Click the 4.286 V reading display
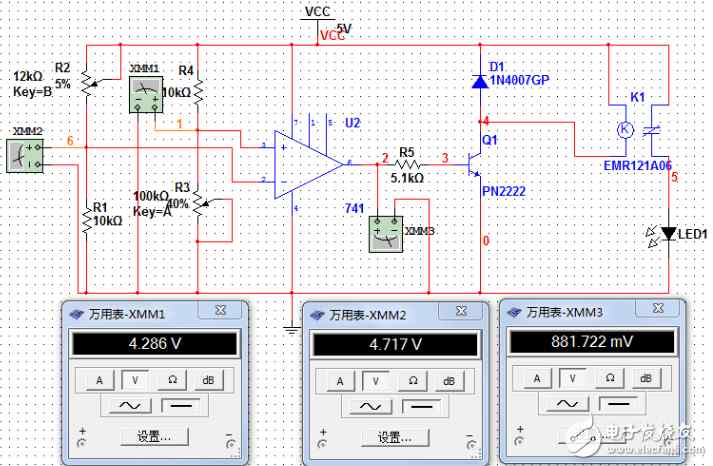This screenshot has height=466, width=713. tap(155, 344)
